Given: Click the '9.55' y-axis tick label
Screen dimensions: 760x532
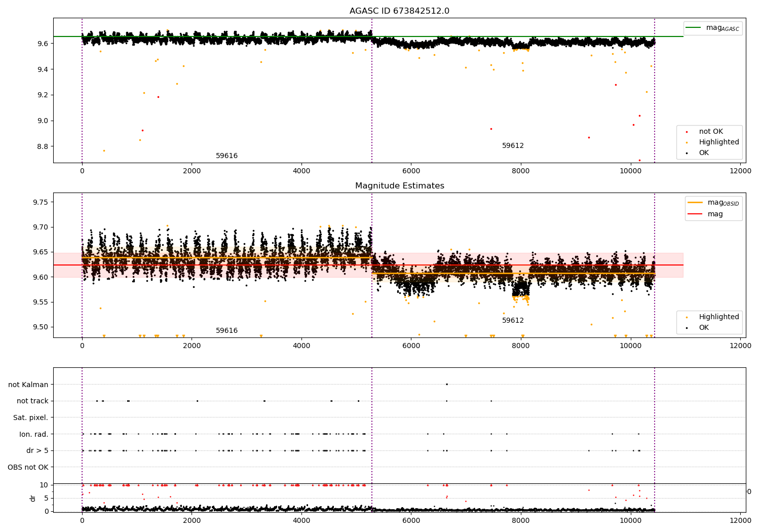Looking at the screenshot, I should click(41, 302).
